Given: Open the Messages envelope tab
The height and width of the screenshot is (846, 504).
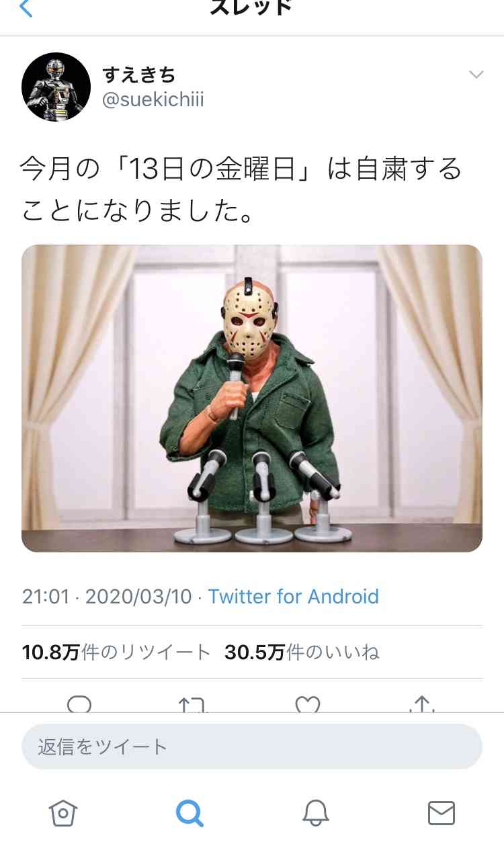Looking at the screenshot, I should point(442,813).
